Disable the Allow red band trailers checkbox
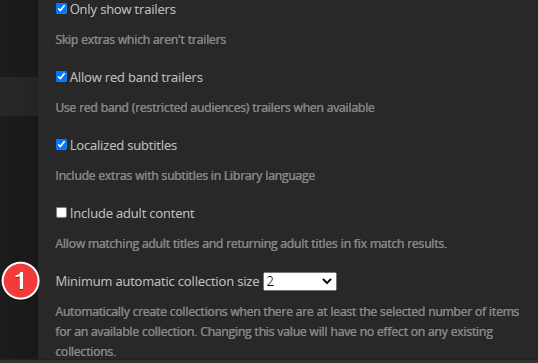Viewport: 538px width, 363px height. click(x=61, y=77)
